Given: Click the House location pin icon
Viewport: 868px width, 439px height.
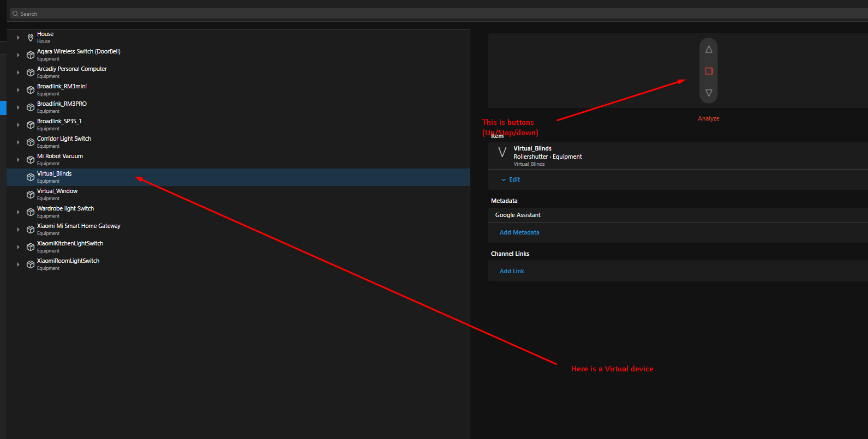Looking at the screenshot, I should pos(31,38).
